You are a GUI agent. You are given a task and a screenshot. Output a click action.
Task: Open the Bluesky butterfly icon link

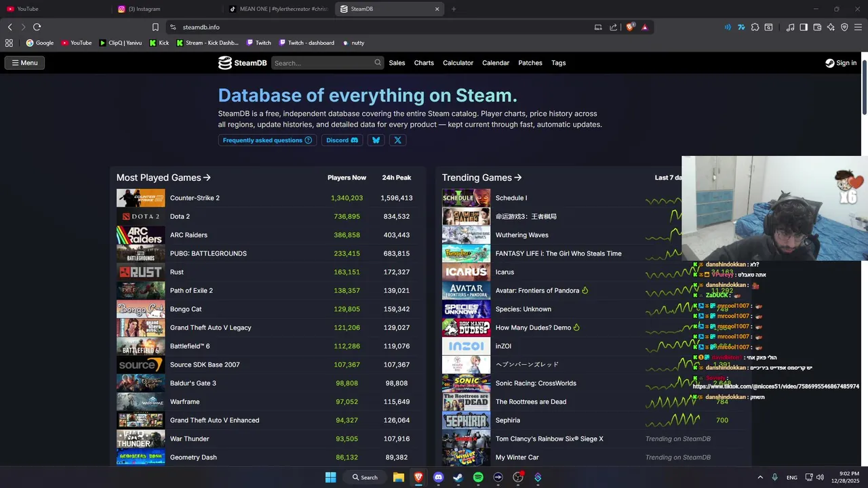[x=376, y=140]
